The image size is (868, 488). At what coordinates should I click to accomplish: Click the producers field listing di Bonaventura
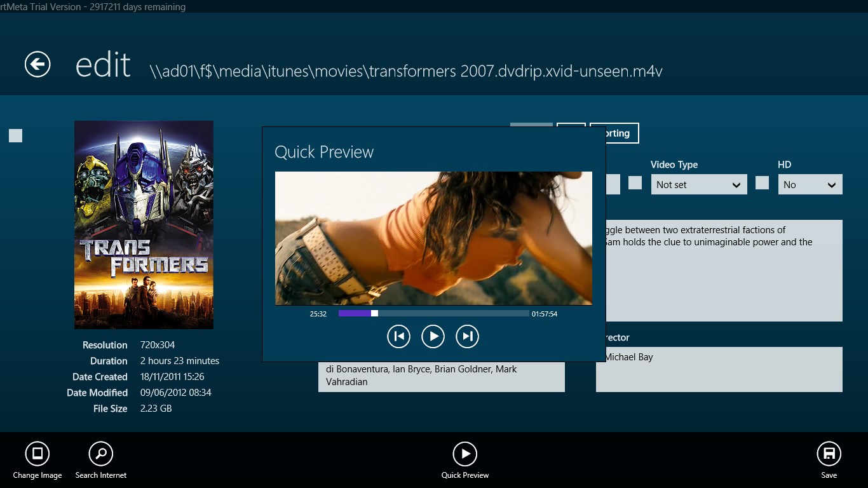tap(441, 376)
